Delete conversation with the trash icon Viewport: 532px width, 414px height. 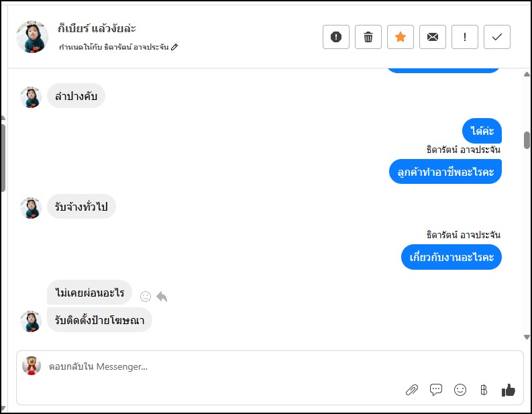tap(368, 37)
